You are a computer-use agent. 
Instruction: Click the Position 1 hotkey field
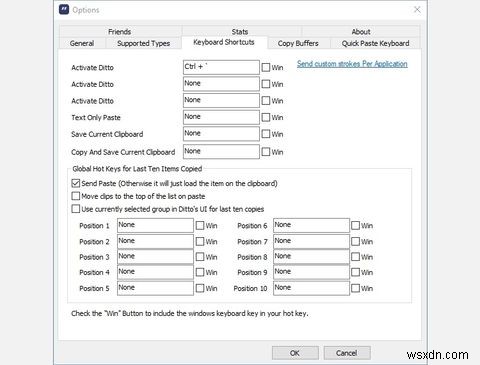tap(155, 225)
